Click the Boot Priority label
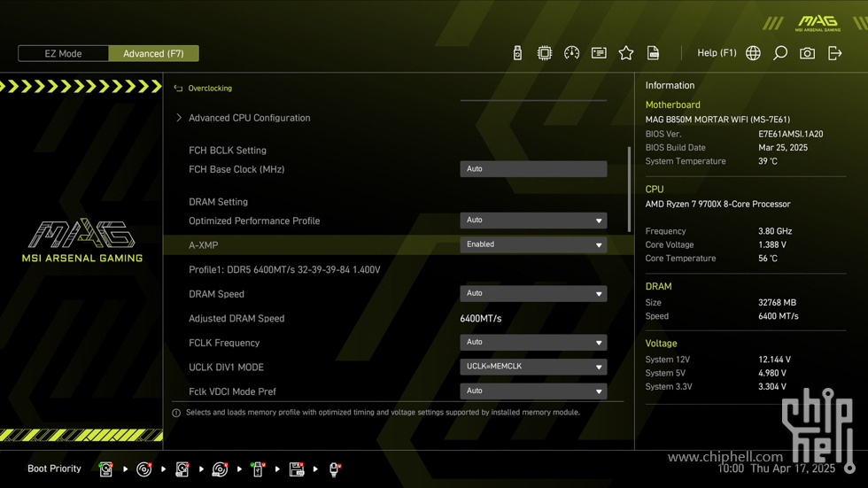The height and width of the screenshot is (488, 868). pos(54,469)
